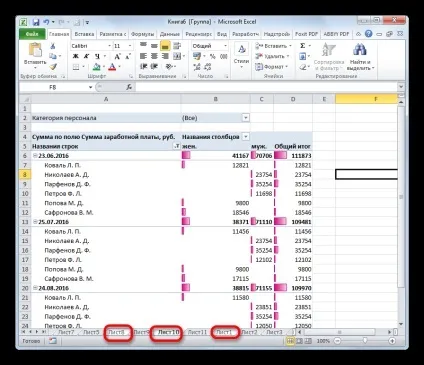Click the Zoom In plus button
This screenshot has height=365, width=424.
coord(392,341)
